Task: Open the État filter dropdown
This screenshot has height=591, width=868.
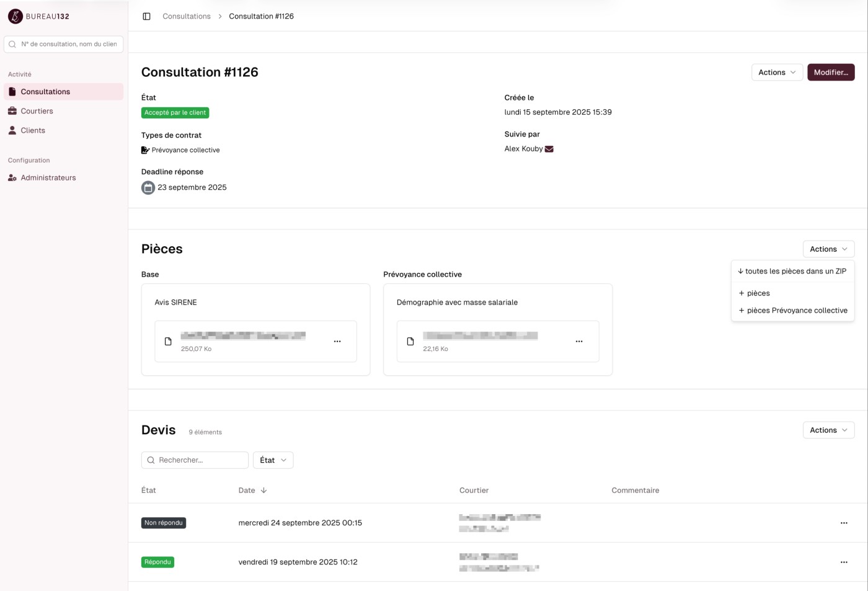Action: point(273,460)
